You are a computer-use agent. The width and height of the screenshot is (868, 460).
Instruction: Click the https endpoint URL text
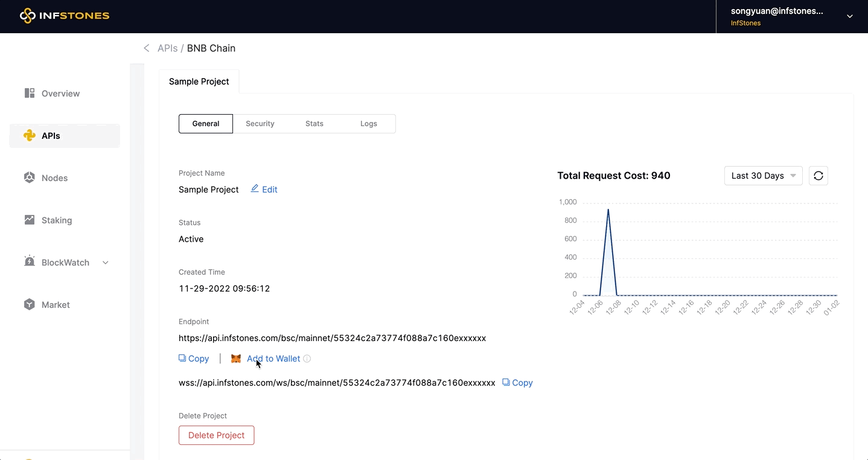332,338
